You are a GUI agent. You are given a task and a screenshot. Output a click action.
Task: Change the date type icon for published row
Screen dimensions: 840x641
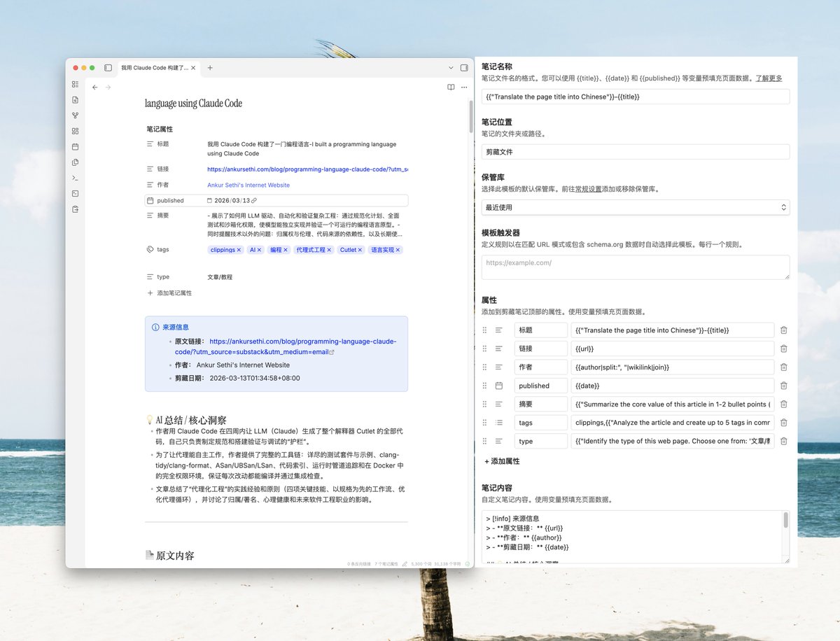(x=499, y=386)
